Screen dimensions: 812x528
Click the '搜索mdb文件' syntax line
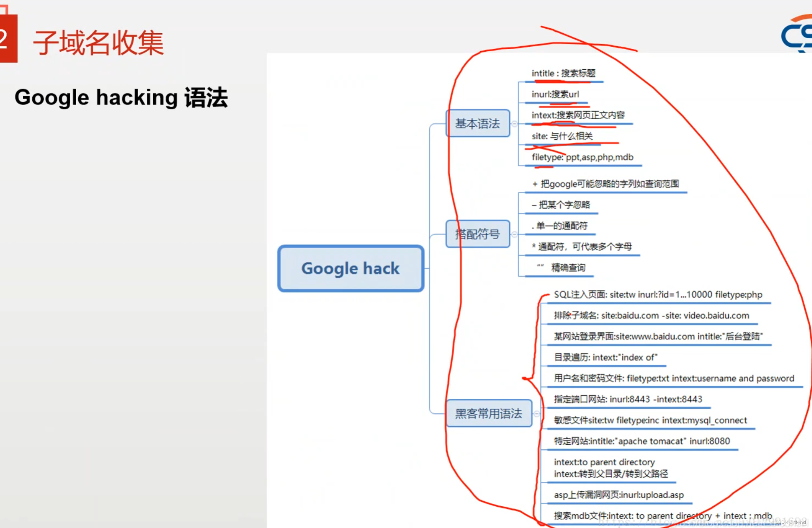tap(663, 516)
